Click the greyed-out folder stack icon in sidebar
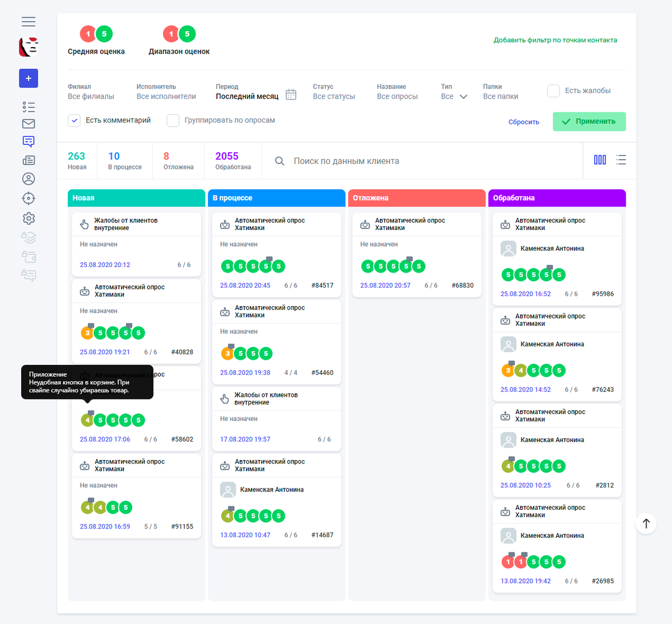Image resolution: width=672 pixels, height=624 pixels. point(29,256)
